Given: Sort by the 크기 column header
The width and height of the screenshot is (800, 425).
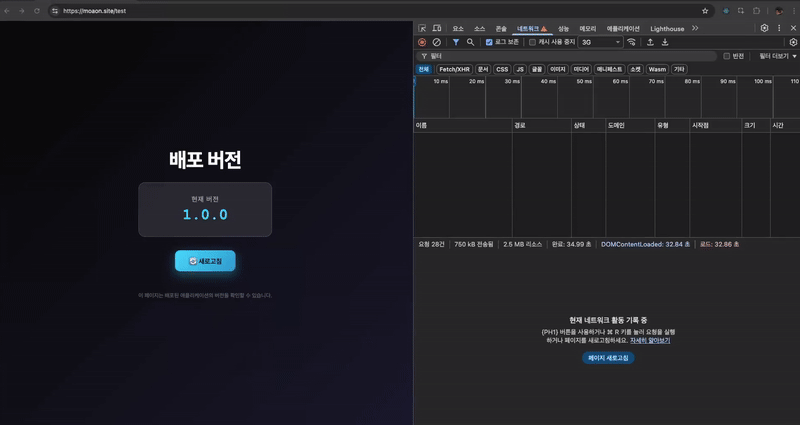Looking at the screenshot, I should 756,126.
